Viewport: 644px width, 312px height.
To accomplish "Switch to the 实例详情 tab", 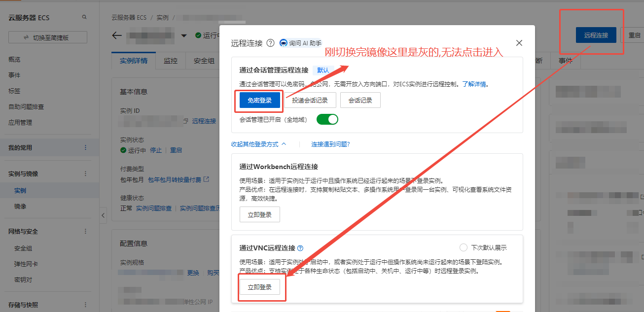I will (x=134, y=61).
